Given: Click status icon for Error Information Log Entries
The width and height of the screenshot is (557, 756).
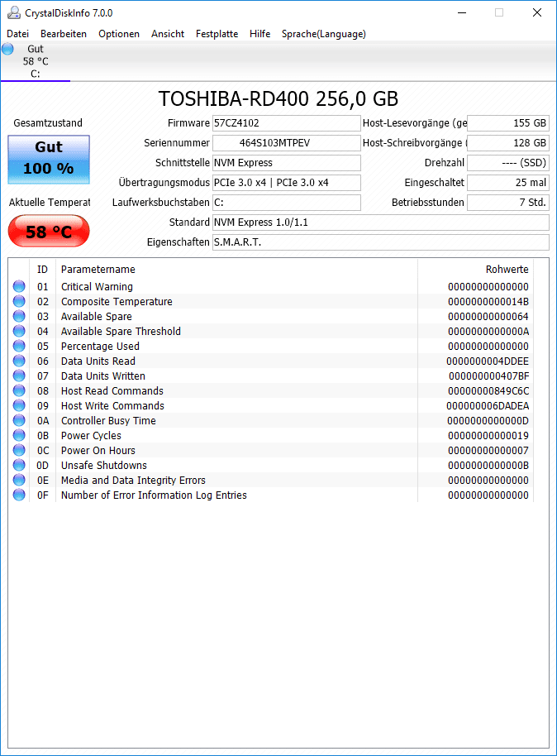Looking at the screenshot, I should click(19, 495).
